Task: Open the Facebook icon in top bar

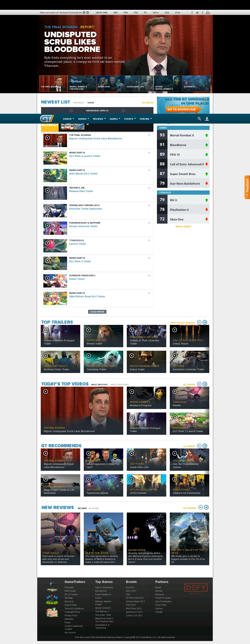Action: (192, 12)
